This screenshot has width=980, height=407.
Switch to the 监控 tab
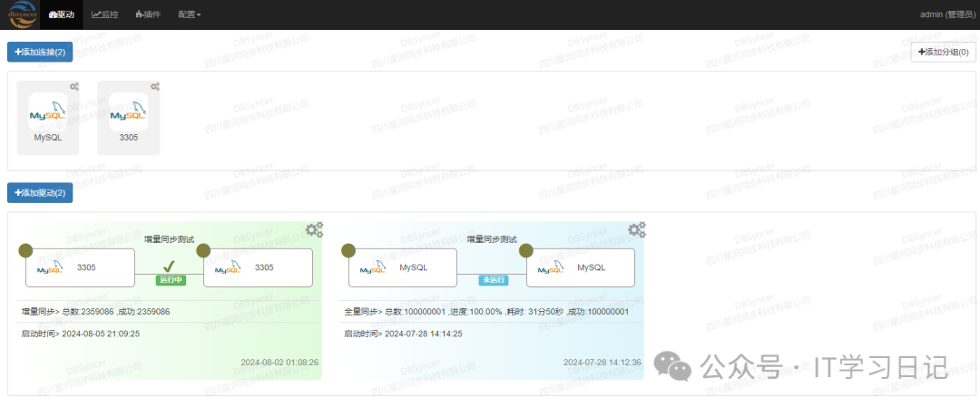[x=105, y=15]
